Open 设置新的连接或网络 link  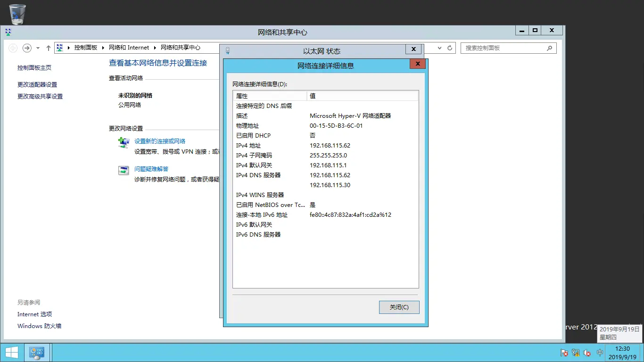pyautogui.click(x=160, y=141)
